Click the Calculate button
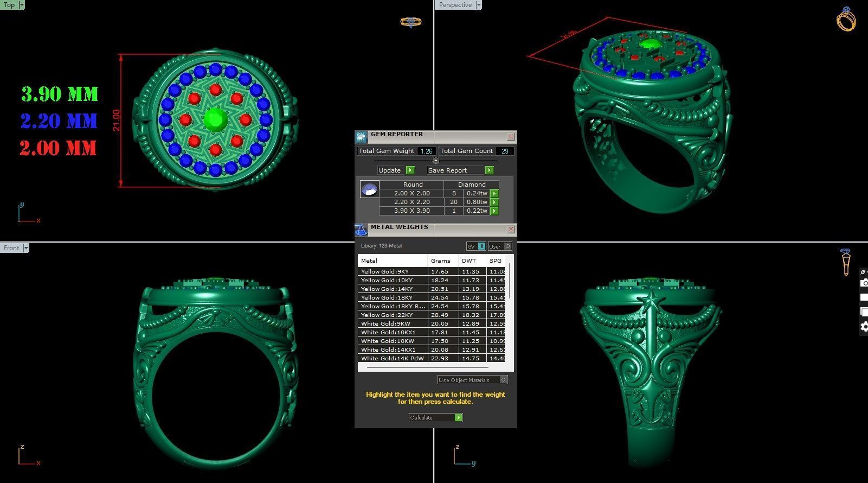This screenshot has width=868, height=483. [x=435, y=417]
